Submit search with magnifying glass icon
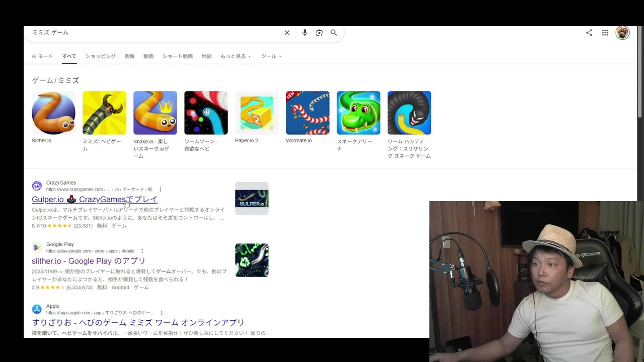The width and height of the screenshot is (644, 362). click(x=334, y=33)
